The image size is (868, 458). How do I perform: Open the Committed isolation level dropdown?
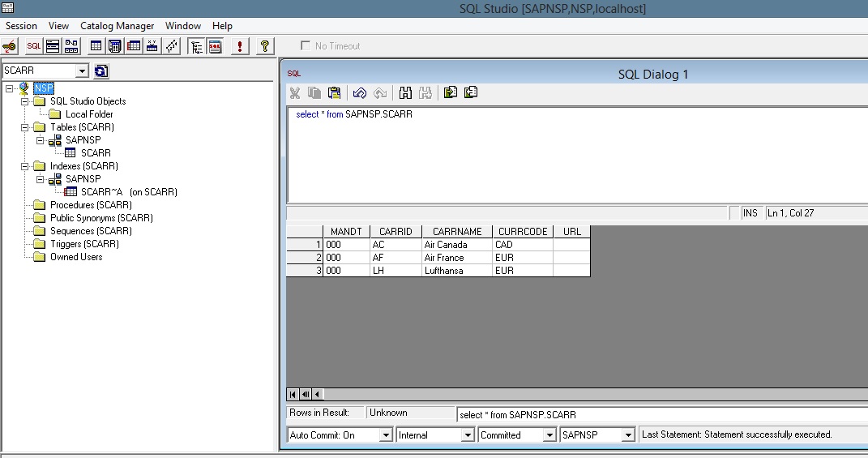tap(549, 435)
